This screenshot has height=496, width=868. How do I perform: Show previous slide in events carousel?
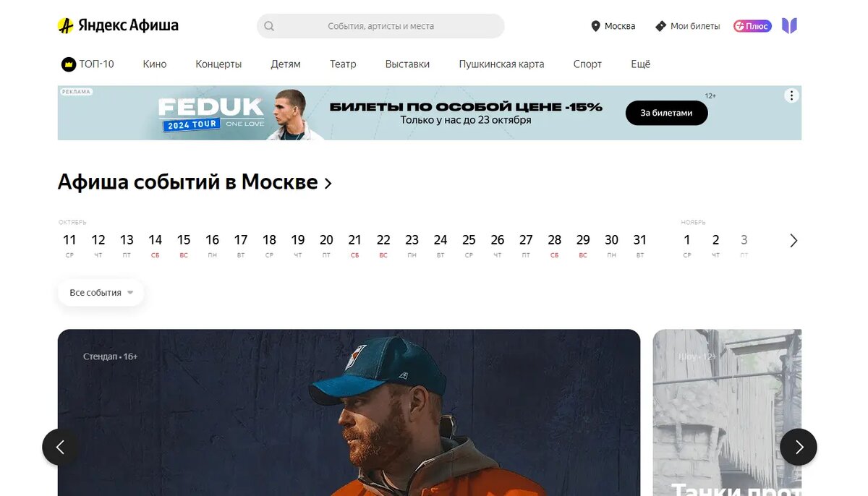coord(60,447)
